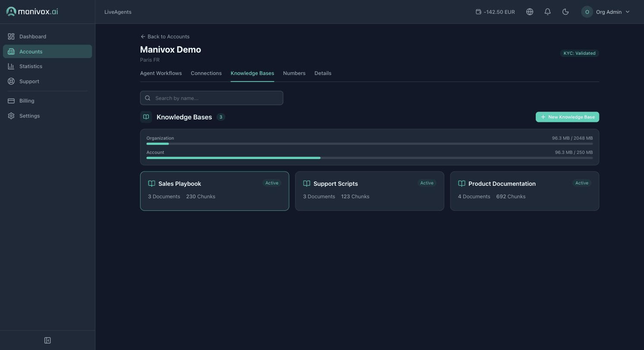The width and height of the screenshot is (644, 350).
Task: Click the Org Admin avatar
Action: [587, 12]
